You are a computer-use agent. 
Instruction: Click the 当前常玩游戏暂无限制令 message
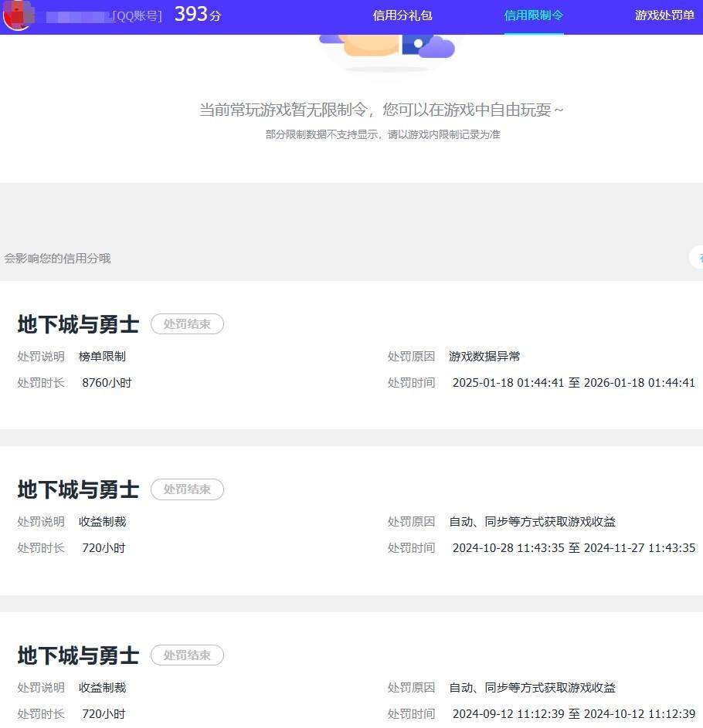(x=382, y=110)
